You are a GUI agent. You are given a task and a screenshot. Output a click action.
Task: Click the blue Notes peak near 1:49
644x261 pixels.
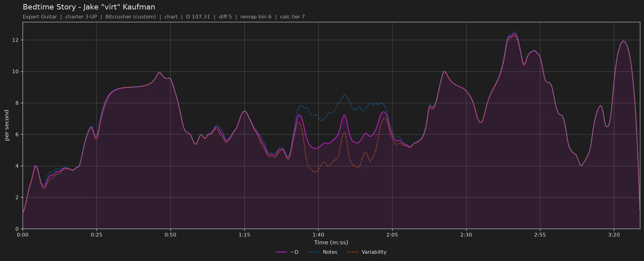pyautogui.click(x=344, y=95)
